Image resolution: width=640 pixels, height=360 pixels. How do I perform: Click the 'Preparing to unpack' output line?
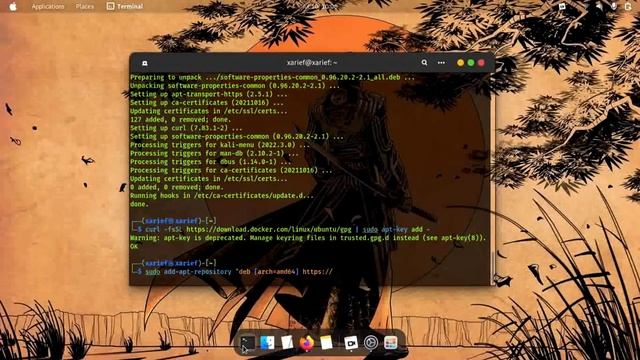[272, 77]
